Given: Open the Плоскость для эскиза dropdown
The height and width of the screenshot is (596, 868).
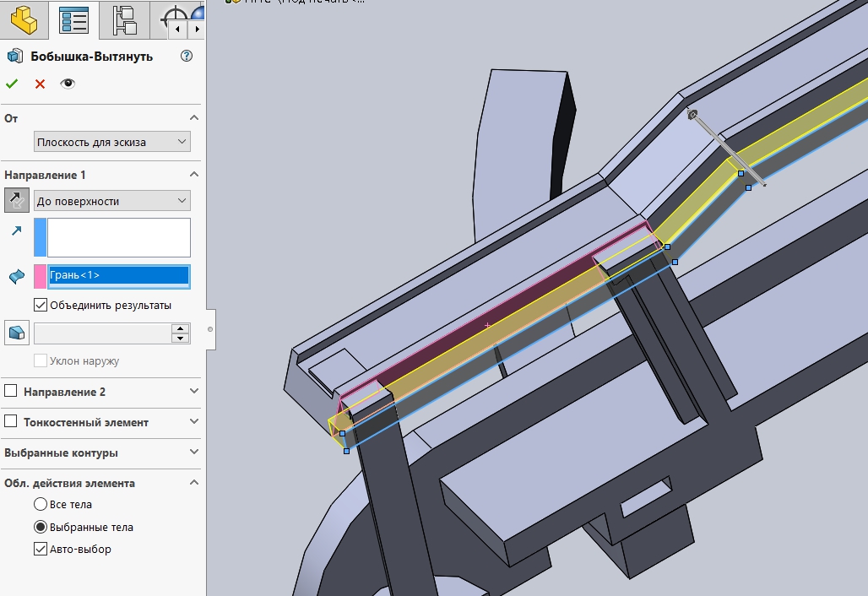Looking at the screenshot, I should click(112, 142).
